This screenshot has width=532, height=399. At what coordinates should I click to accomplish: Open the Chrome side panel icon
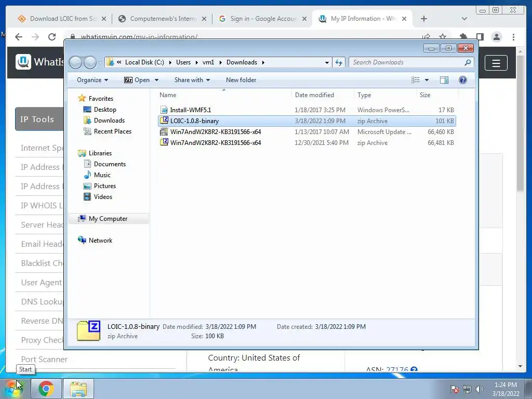tap(480, 37)
